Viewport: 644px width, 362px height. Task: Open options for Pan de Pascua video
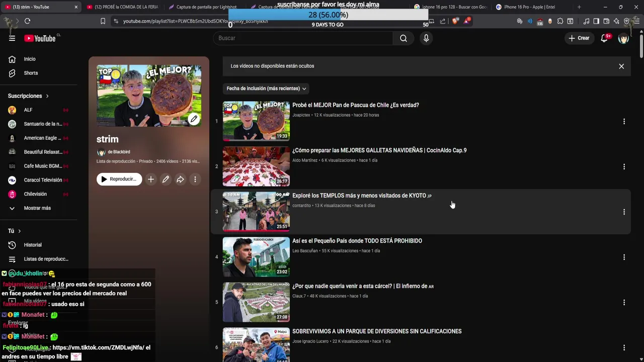click(x=624, y=122)
